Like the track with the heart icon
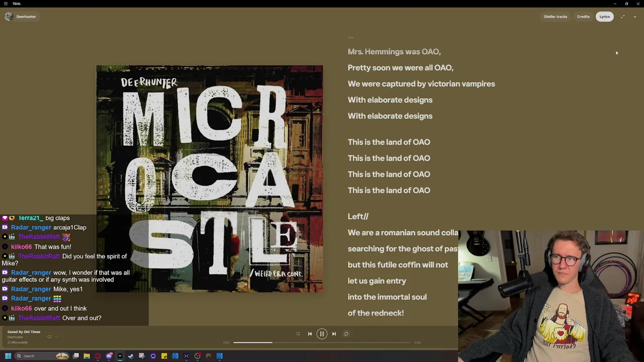 tap(49, 337)
